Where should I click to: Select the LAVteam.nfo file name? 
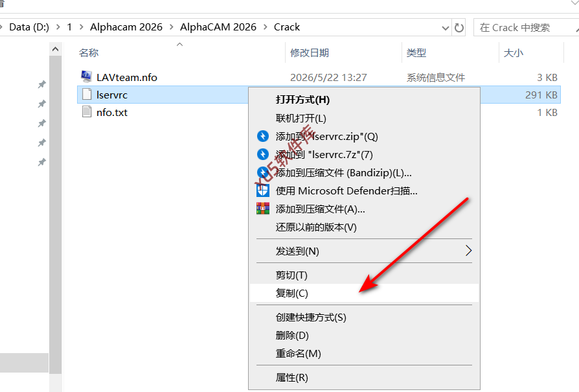pos(127,77)
